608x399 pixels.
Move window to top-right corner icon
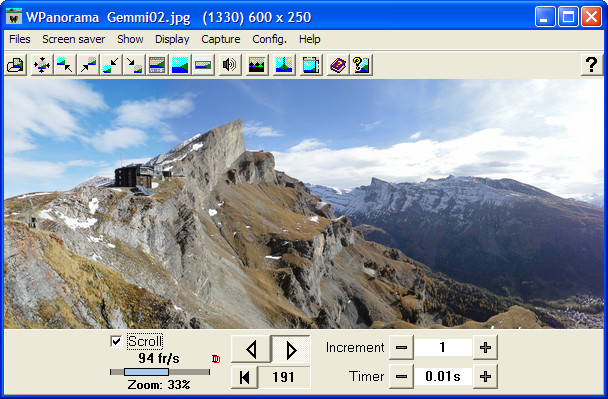tap(88, 64)
